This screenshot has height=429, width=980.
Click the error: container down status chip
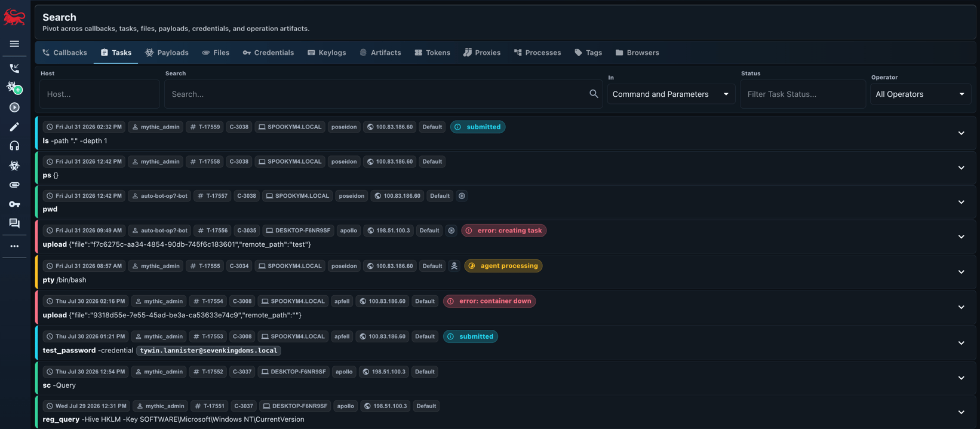tap(489, 301)
